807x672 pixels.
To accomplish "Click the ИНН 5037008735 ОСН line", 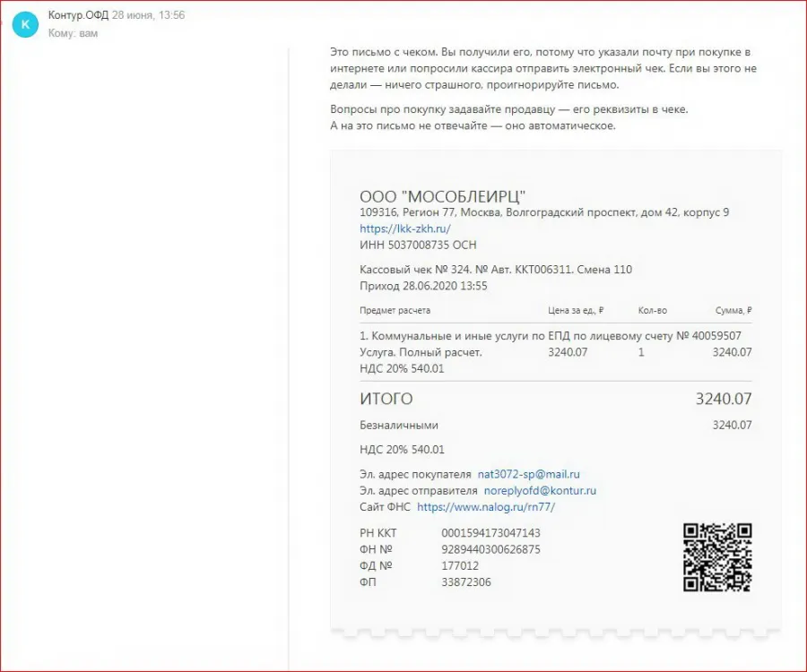I will pos(418,246).
